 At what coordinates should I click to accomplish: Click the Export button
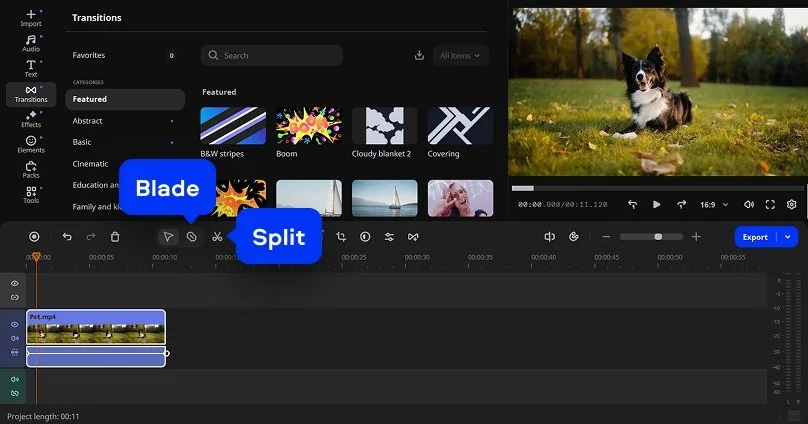(755, 237)
